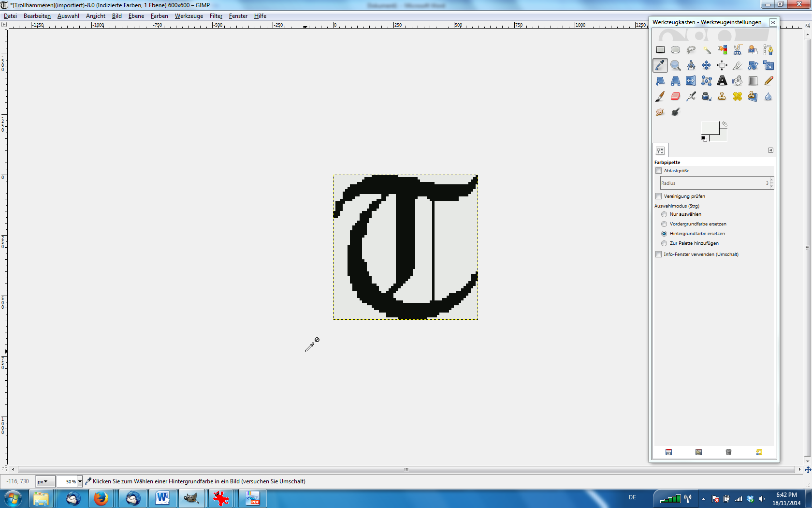Screen dimensions: 812x508
Task: Click the swap foreground/background colors arrow
Action: click(724, 124)
